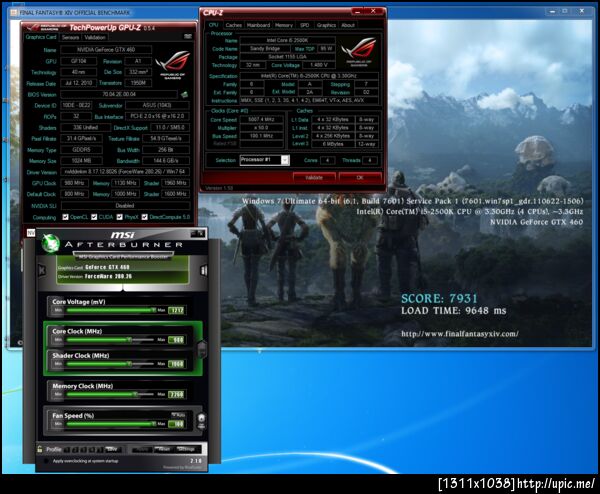Toggle the core/shader clock link button
Image resolution: width=600 pixels, height=494 pixels.
tap(202, 350)
